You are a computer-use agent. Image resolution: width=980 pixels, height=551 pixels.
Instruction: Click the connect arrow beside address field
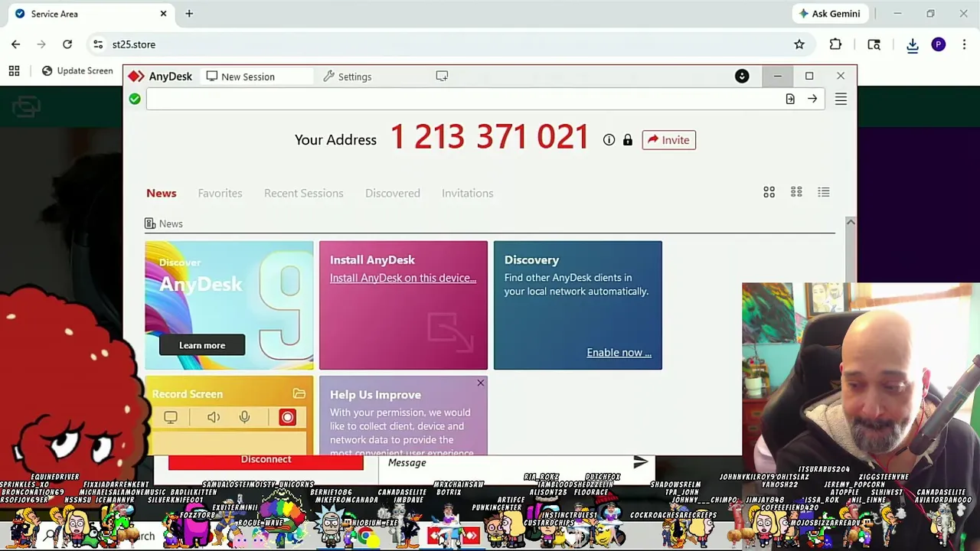pos(812,99)
